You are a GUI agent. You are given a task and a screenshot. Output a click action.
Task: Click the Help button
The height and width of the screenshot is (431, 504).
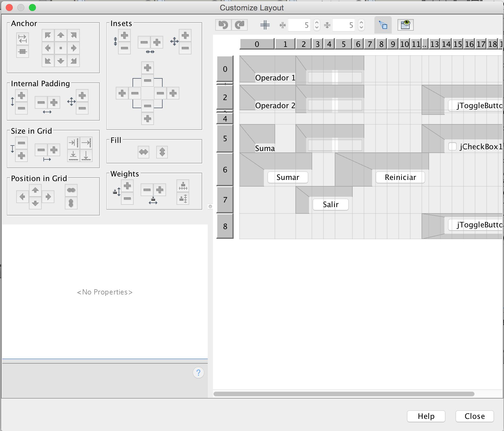tap(426, 416)
